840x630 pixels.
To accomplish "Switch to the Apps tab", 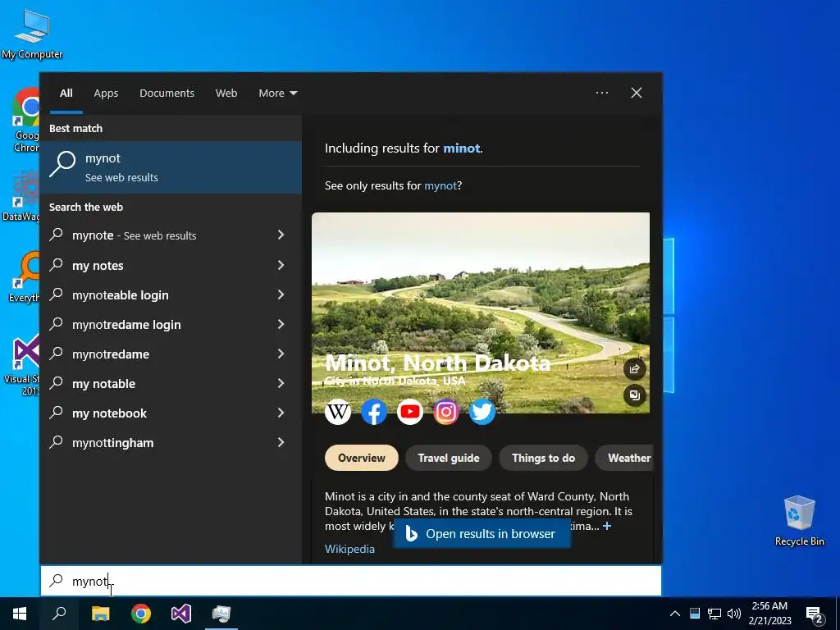I will (106, 94).
